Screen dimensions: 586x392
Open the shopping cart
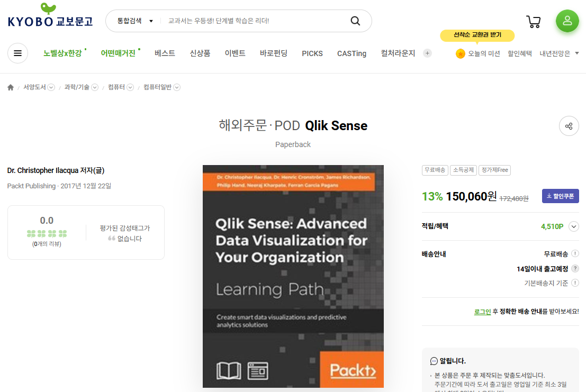tap(533, 21)
